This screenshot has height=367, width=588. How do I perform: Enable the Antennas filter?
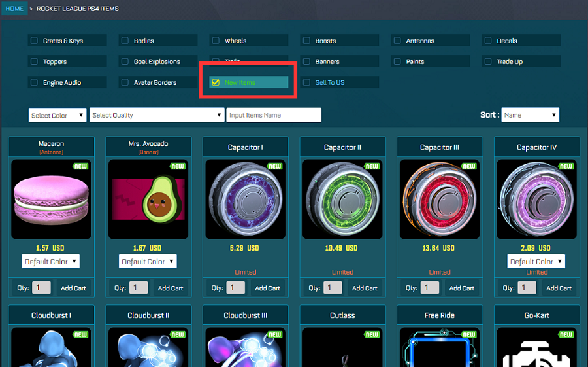tap(397, 40)
